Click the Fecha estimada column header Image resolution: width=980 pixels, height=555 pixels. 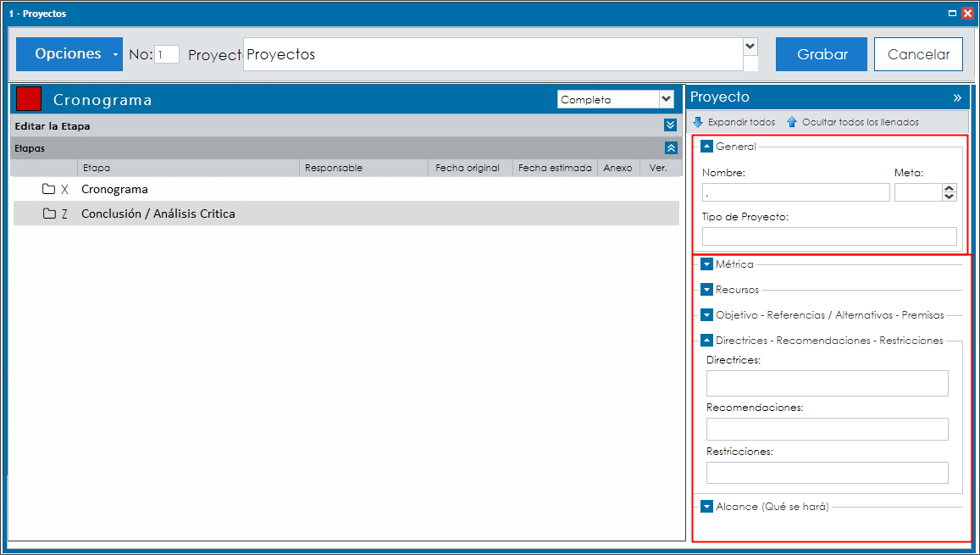coord(555,168)
